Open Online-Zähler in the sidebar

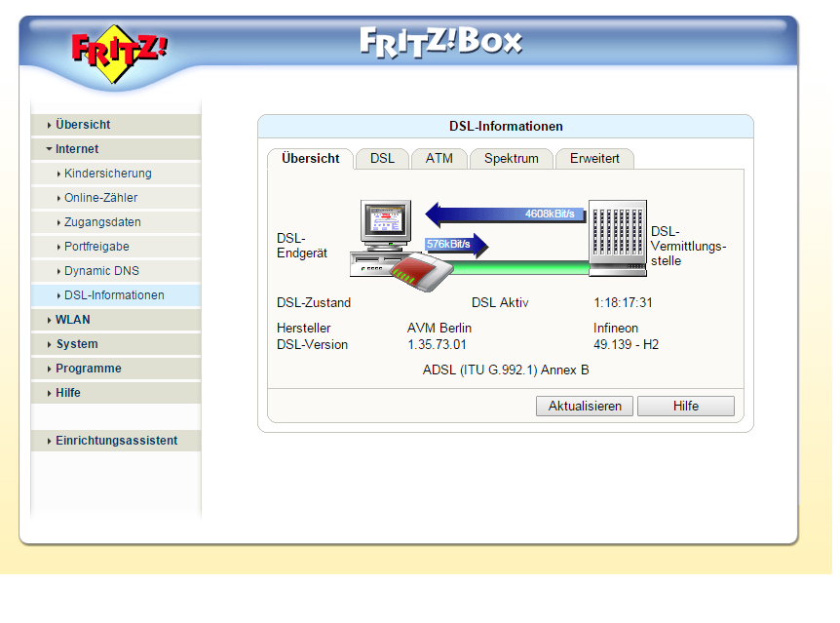[116, 198]
